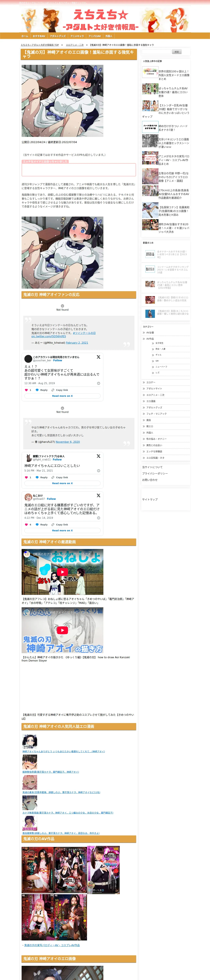Click Reply on the Aug 25, 2019 tweet
Image resolution: width=210 pixels, height=980 pixels.
42,390
